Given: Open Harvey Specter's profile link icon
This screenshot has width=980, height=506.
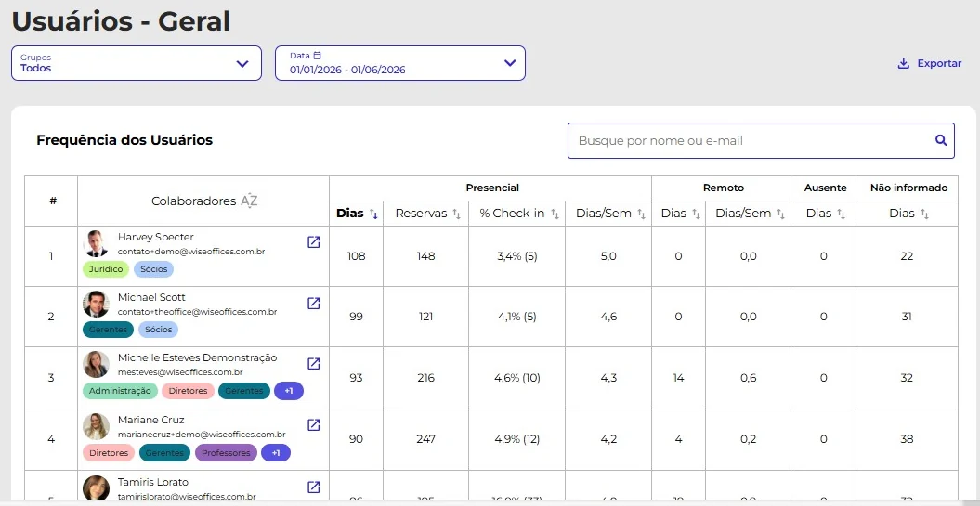Looking at the screenshot, I should pos(314,242).
